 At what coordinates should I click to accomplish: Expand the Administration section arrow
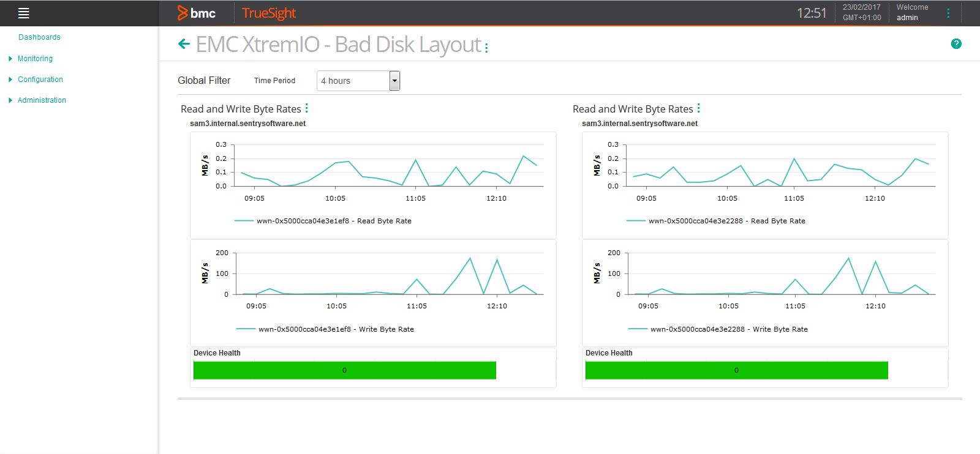(x=10, y=100)
